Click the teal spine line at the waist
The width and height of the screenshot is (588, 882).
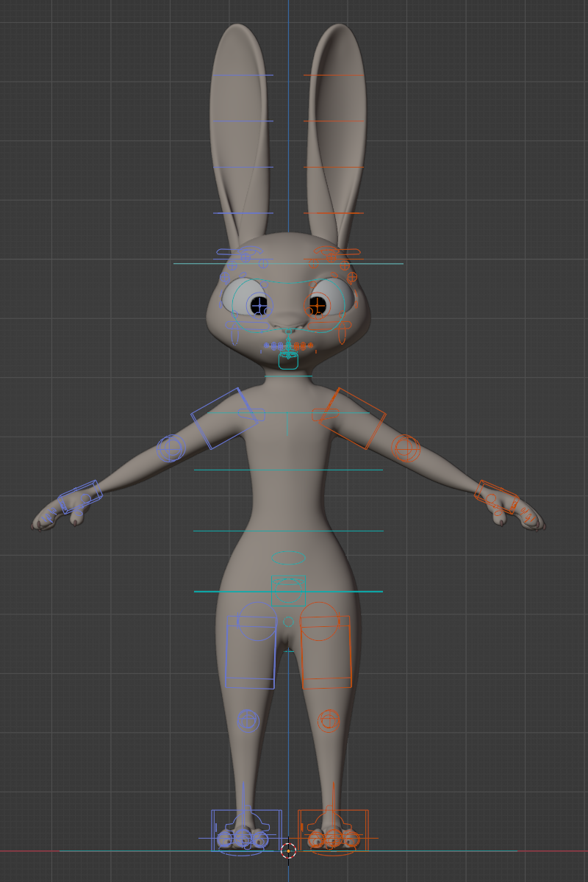(288, 531)
